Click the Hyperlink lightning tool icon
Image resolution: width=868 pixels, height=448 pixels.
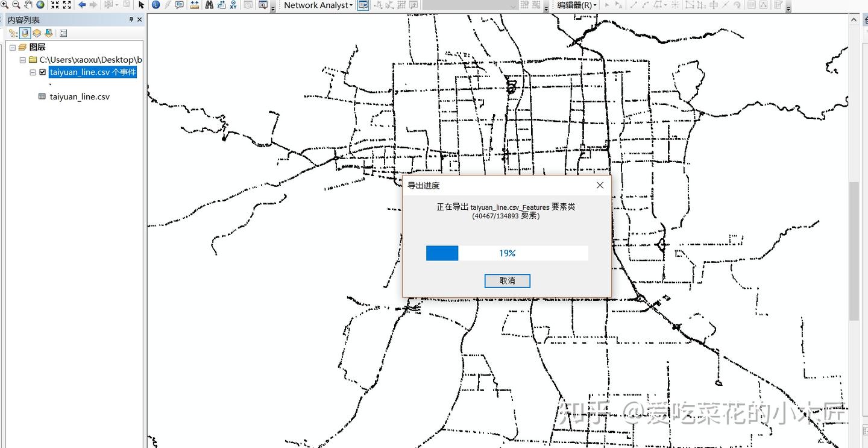(168, 5)
